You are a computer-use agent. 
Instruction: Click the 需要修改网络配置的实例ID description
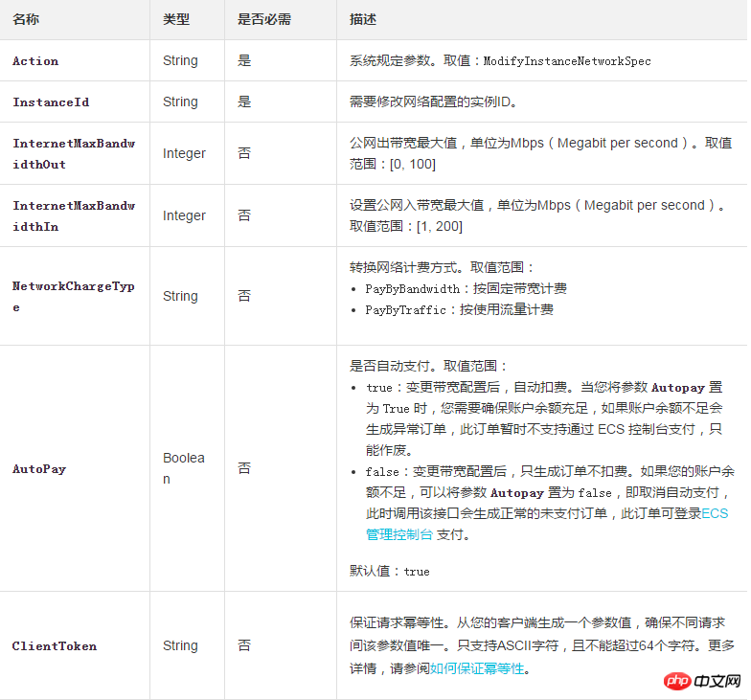pos(433,102)
